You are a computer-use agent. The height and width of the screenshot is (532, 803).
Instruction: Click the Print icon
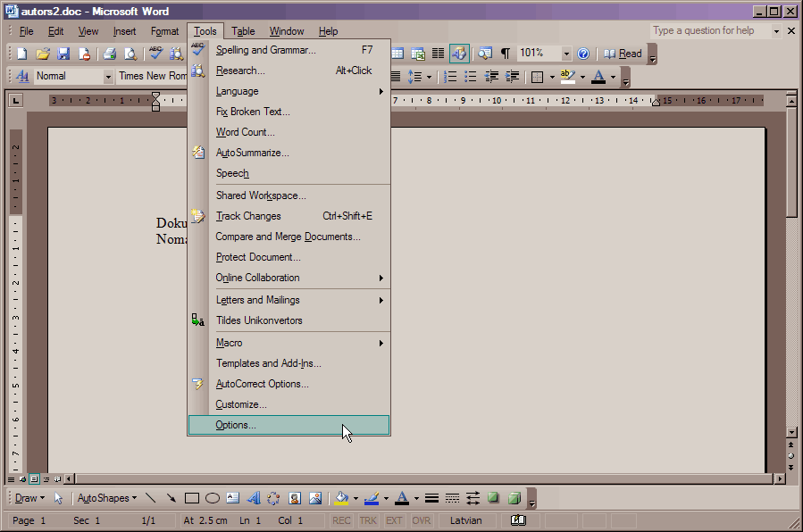pos(109,54)
